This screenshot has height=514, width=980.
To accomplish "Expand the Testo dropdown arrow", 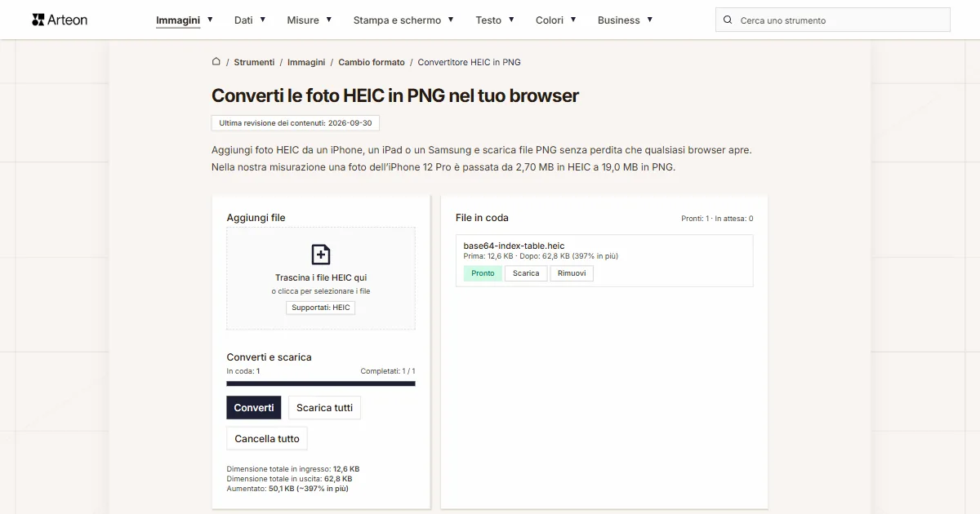I will point(511,19).
